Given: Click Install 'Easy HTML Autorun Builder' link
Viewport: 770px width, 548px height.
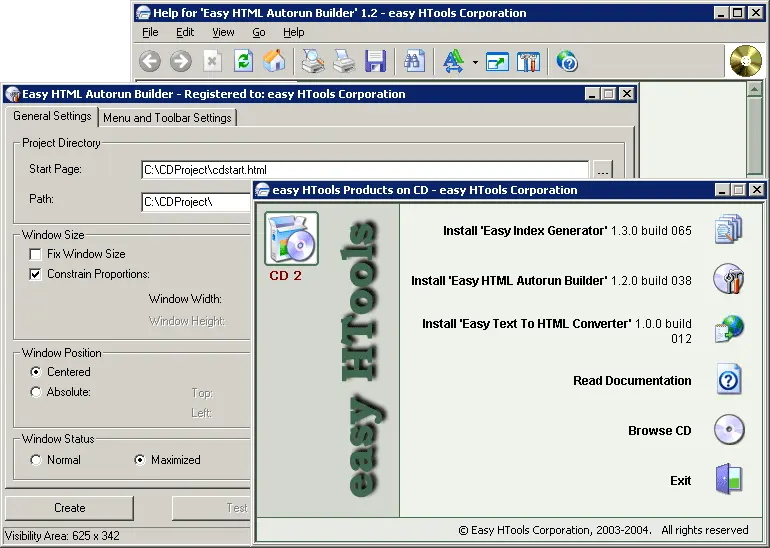Looking at the screenshot, I should point(551,281).
